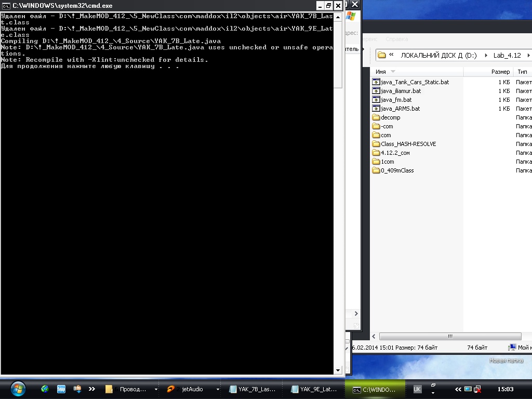Navigate to Lab_4.12 breadcrumb
Viewport: 532px width, 399px height.
(507, 55)
